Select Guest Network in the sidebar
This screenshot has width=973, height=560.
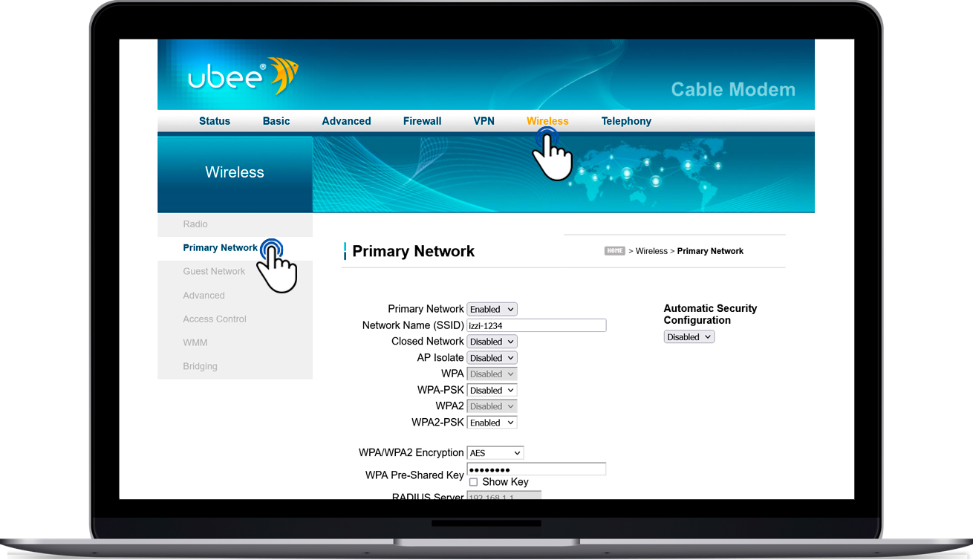[214, 272]
